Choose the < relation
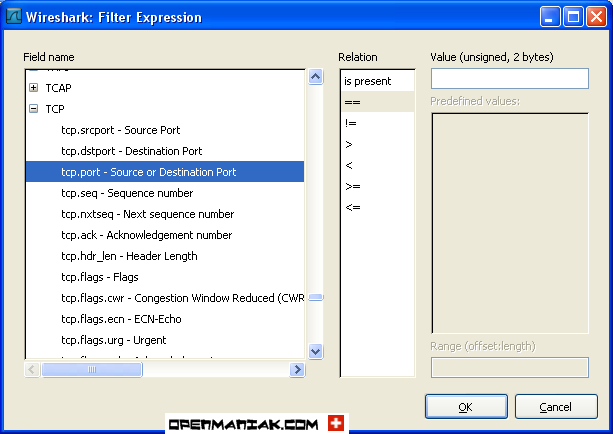The image size is (613, 434). [378, 165]
